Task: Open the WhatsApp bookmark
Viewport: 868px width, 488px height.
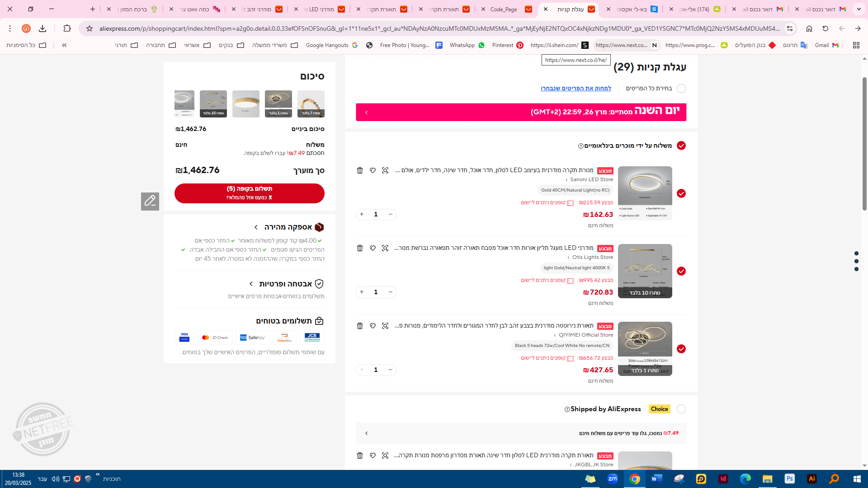Action: 467,45
